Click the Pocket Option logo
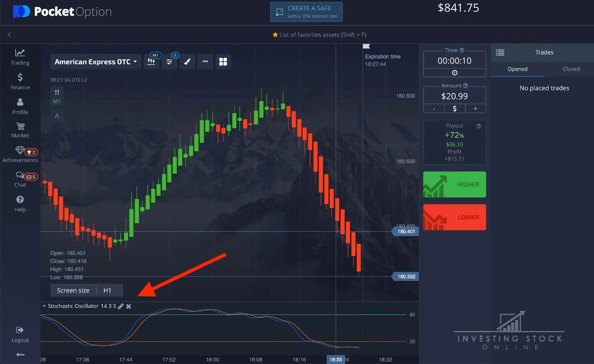This screenshot has height=364, width=594. pos(62,12)
